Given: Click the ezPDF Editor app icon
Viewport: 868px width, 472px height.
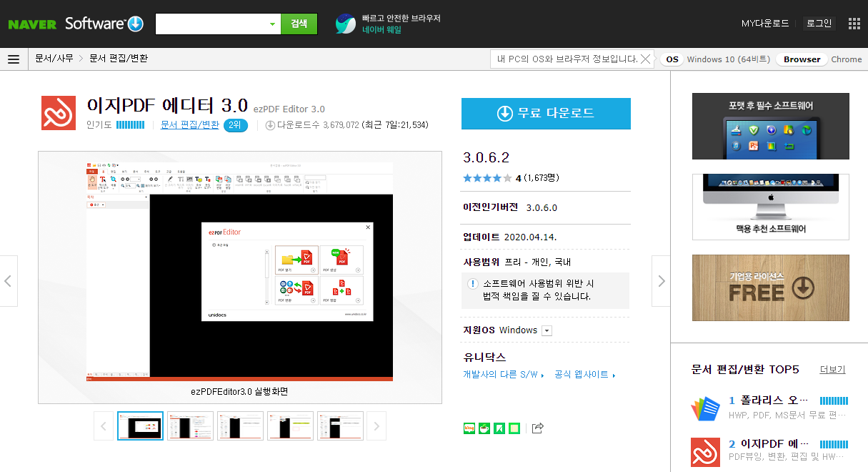Looking at the screenshot, I should [59, 112].
